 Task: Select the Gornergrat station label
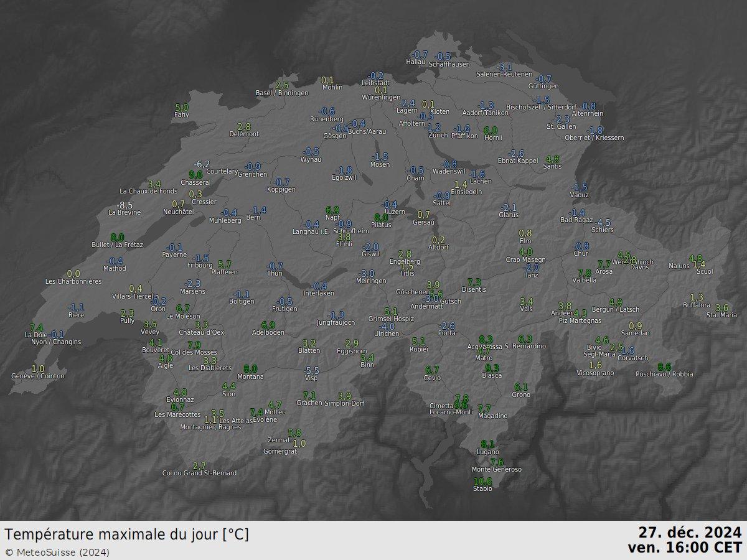(x=280, y=451)
